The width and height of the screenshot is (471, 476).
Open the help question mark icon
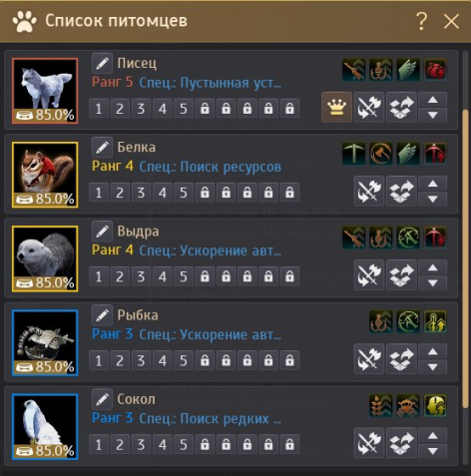tap(421, 21)
